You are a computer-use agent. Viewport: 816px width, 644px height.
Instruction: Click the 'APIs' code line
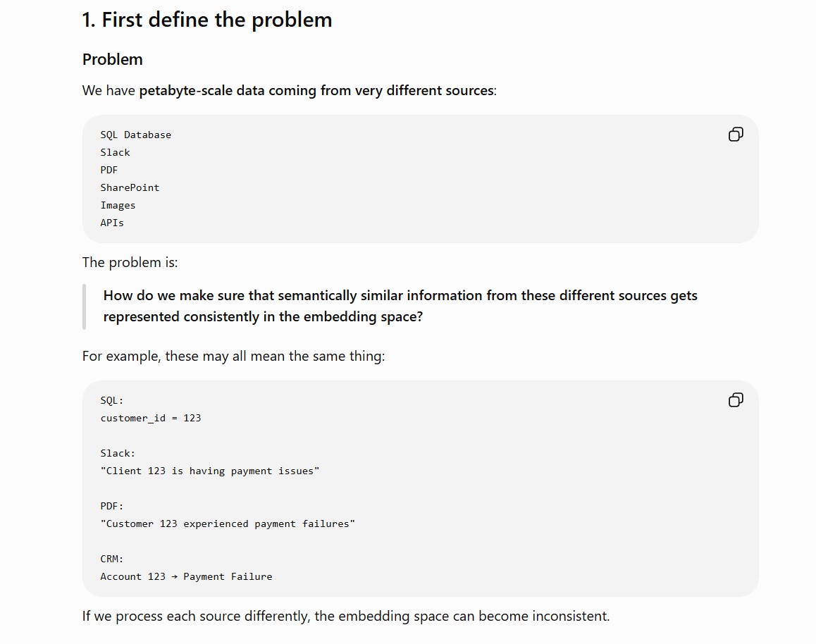coord(112,223)
